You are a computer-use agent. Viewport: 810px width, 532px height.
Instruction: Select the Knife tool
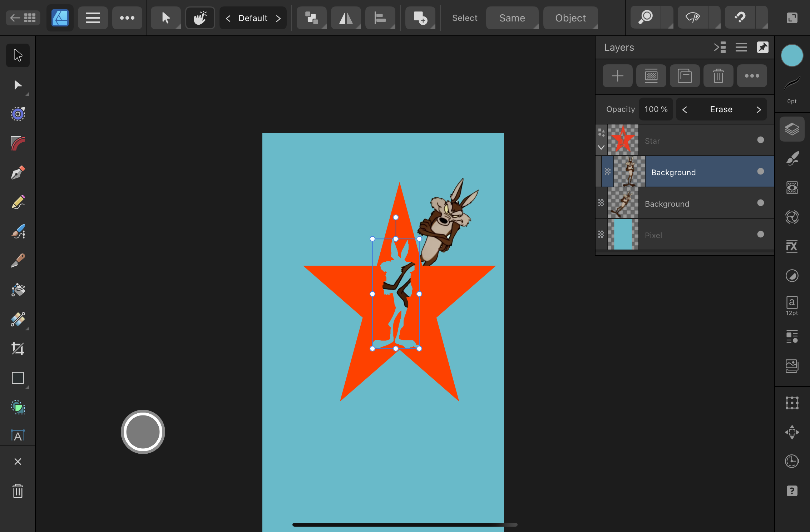pos(18,261)
